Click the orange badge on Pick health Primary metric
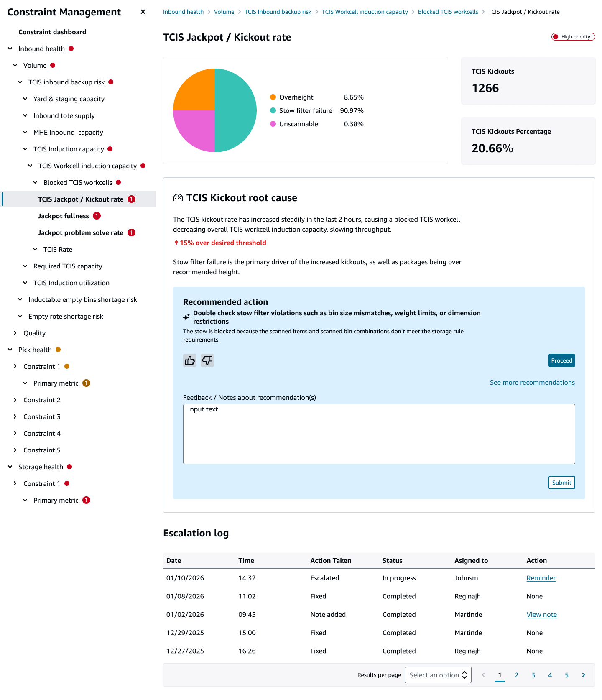This screenshot has width=602, height=700. [x=87, y=383]
